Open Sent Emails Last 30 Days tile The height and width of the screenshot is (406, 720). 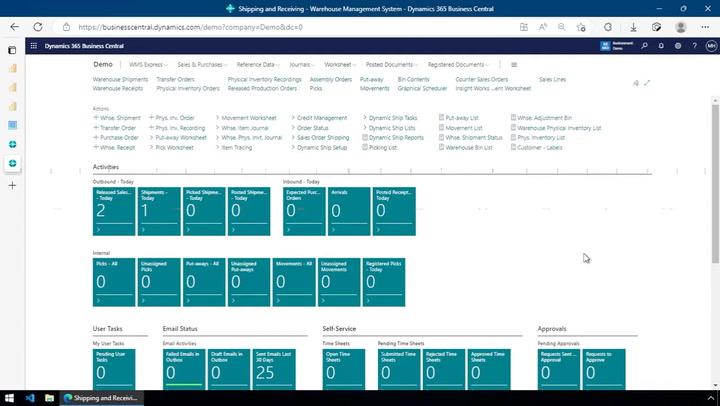point(274,370)
